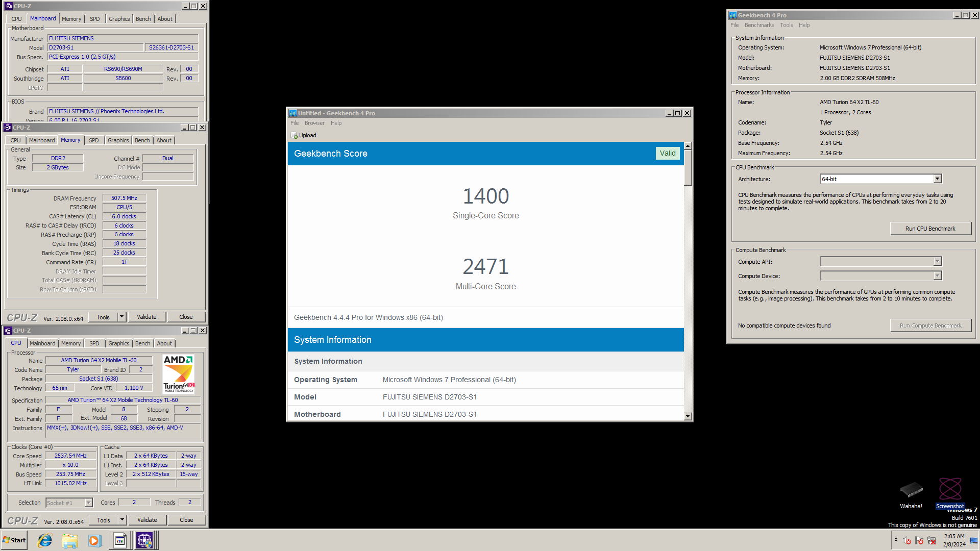Select Memory tab in bottom CPU-Z window

pos(71,343)
